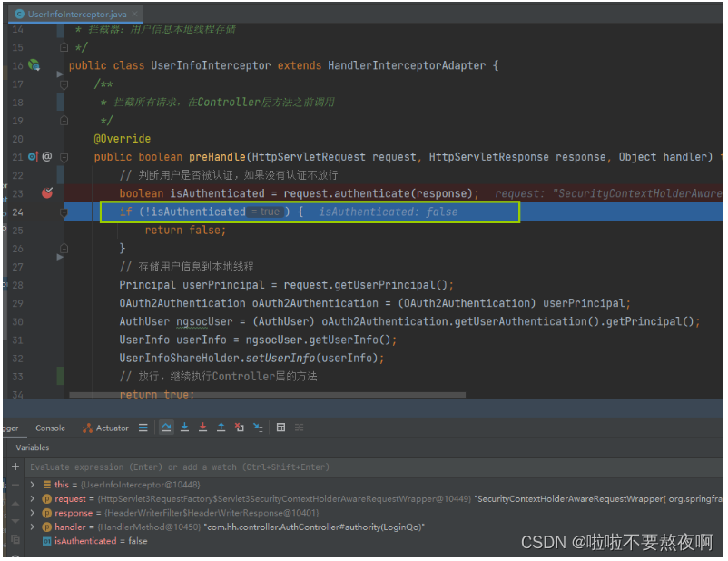Click the Step Out arrow icon
Image resolution: width=728 pixels, height=561 pixels.
221,428
